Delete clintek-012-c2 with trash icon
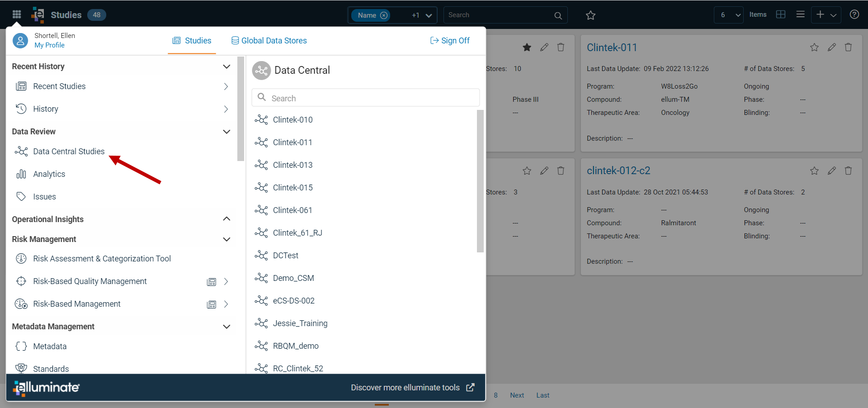The image size is (868, 408). (x=848, y=171)
